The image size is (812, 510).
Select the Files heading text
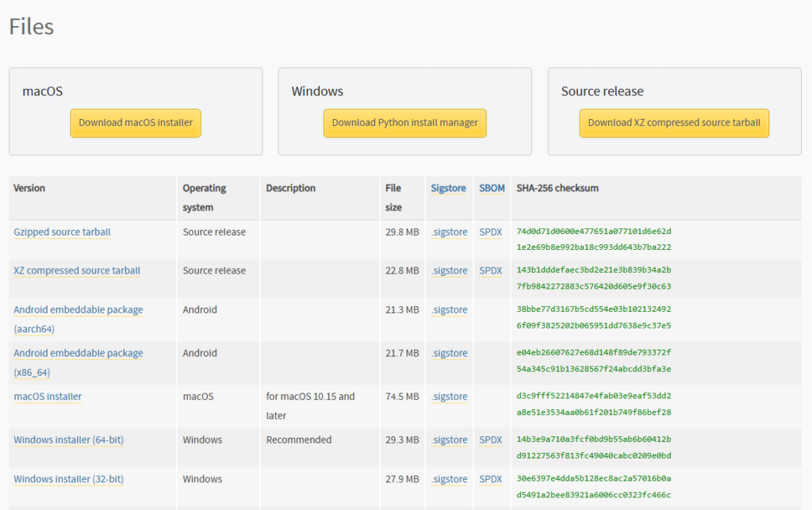click(x=32, y=26)
